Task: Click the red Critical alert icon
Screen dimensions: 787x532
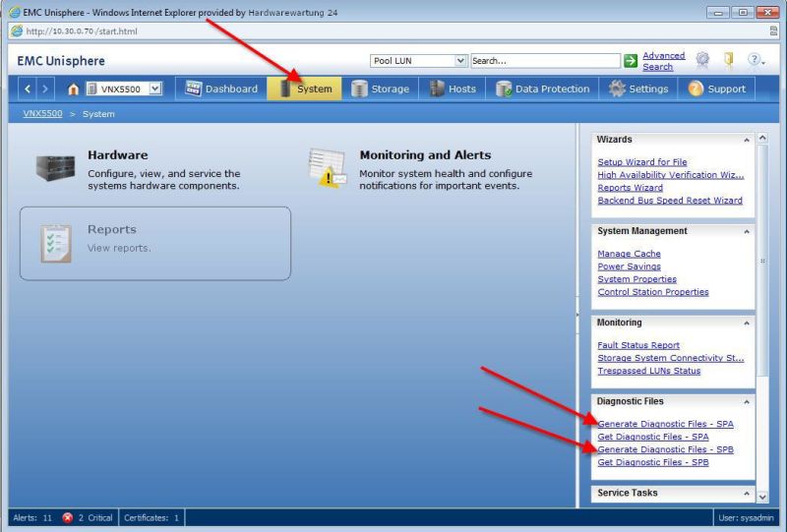Action: pos(68,517)
